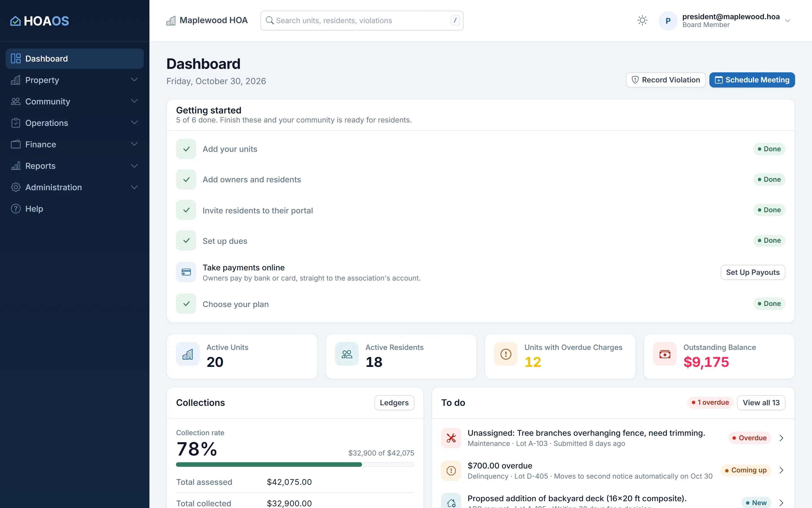Expand the Finance menu chevron
Image resolution: width=812 pixels, height=508 pixels.
134,144
